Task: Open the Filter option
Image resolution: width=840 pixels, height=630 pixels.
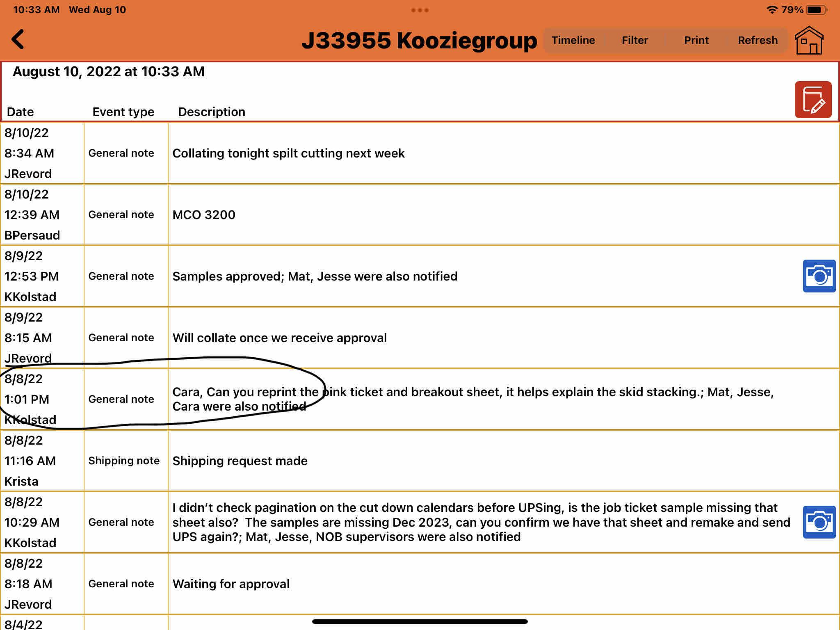Action: 635,40
